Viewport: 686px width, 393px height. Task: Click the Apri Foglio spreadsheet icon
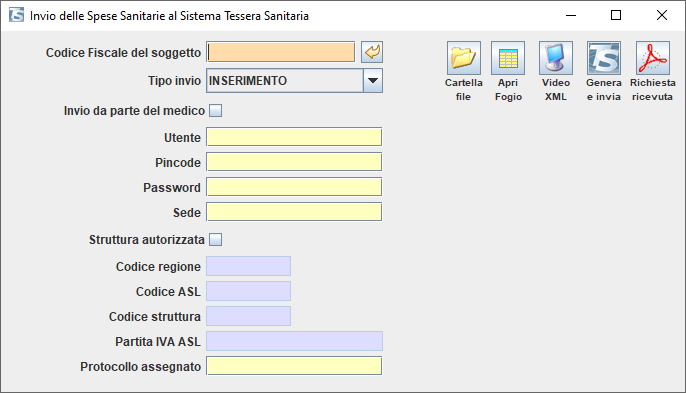click(508, 58)
